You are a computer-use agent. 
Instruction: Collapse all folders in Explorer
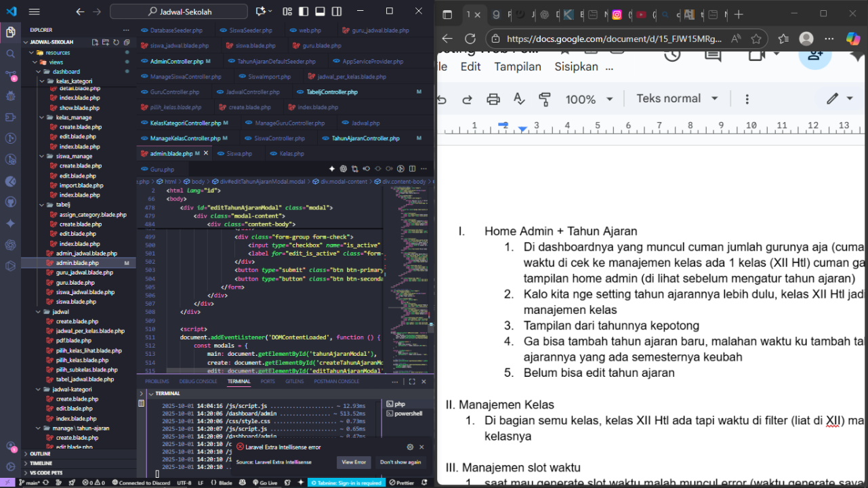126,42
